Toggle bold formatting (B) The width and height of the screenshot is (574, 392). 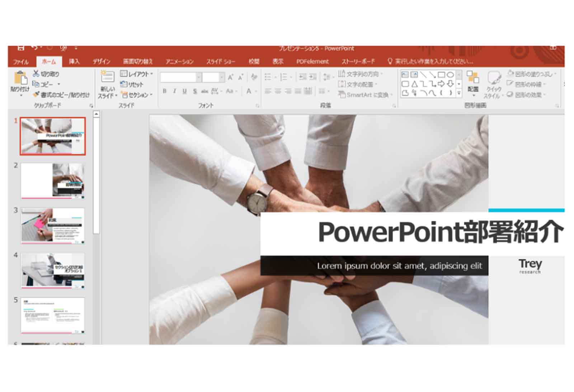pyautogui.click(x=164, y=91)
